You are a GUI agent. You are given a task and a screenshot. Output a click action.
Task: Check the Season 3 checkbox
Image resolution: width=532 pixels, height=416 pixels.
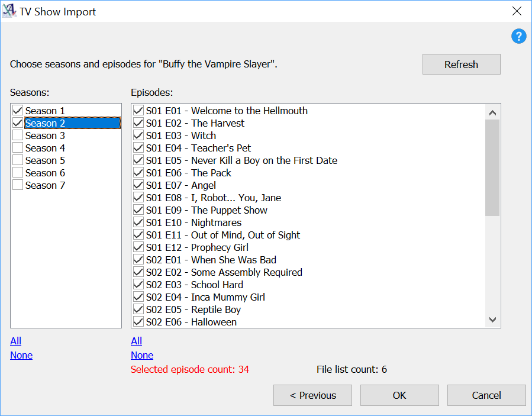coord(18,135)
